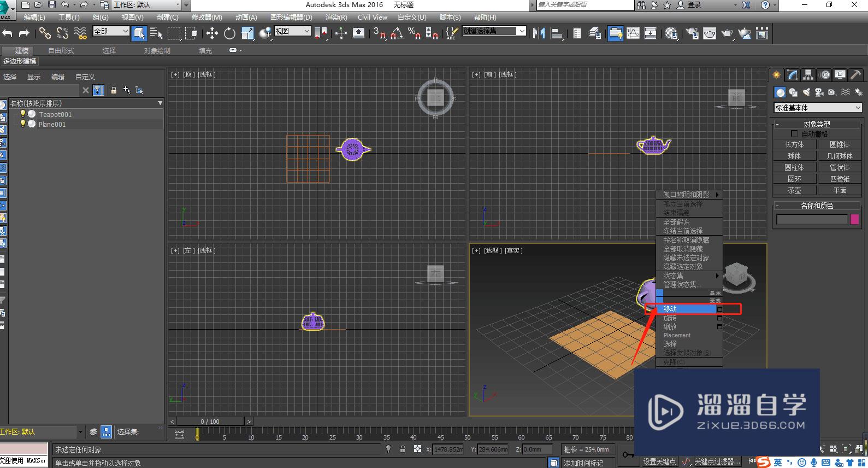Click the Render Production teapot icon
Viewport: 868px width, 468px height.
pyautogui.click(x=727, y=33)
